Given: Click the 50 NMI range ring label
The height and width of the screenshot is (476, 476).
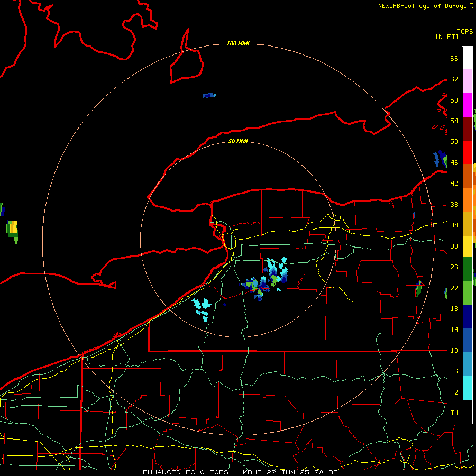Looking at the screenshot, I should 238,141.
